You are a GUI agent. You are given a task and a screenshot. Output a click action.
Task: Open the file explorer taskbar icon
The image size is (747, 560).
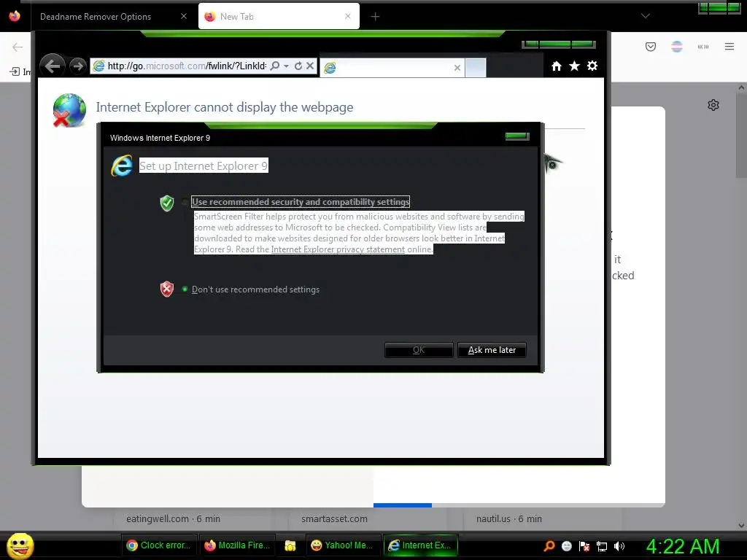tap(290, 545)
